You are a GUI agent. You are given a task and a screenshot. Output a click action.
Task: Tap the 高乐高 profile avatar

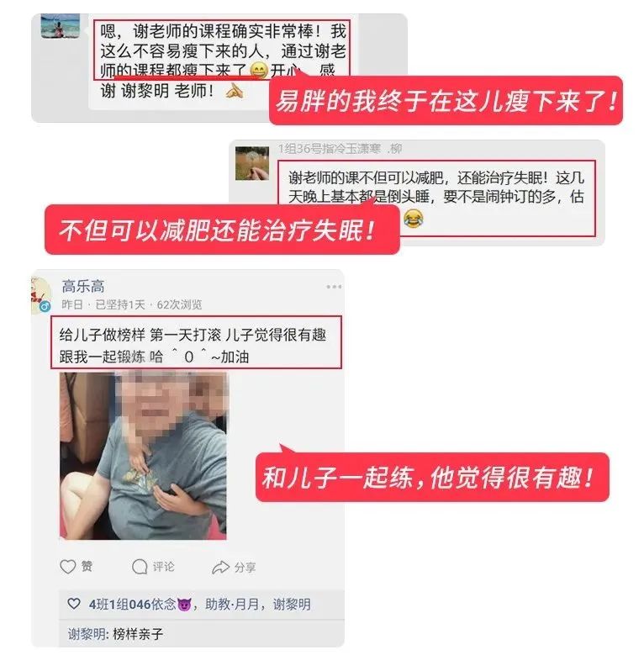(x=40, y=295)
